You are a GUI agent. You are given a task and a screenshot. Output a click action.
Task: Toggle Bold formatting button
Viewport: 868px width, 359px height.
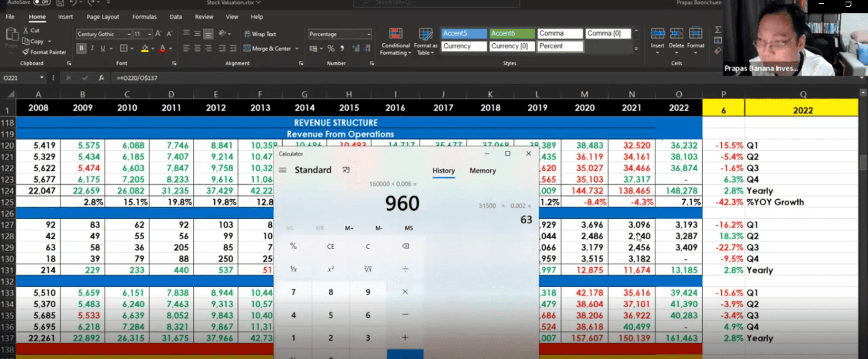(x=81, y=49)
